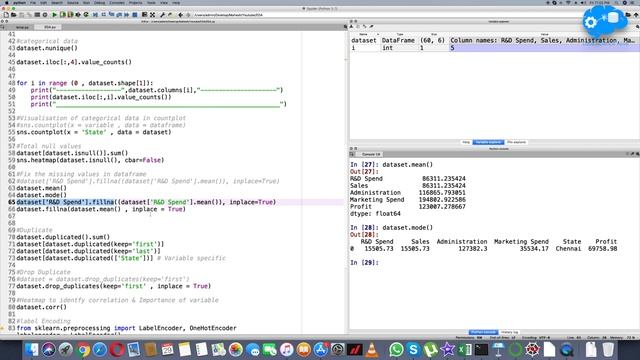Select the Variable explorer tab

click(x=489, y=142)
